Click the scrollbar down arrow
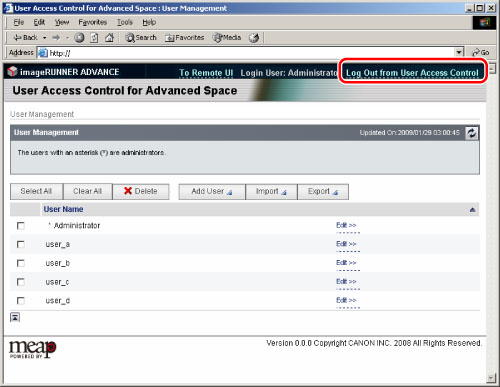 pos(490,378)
